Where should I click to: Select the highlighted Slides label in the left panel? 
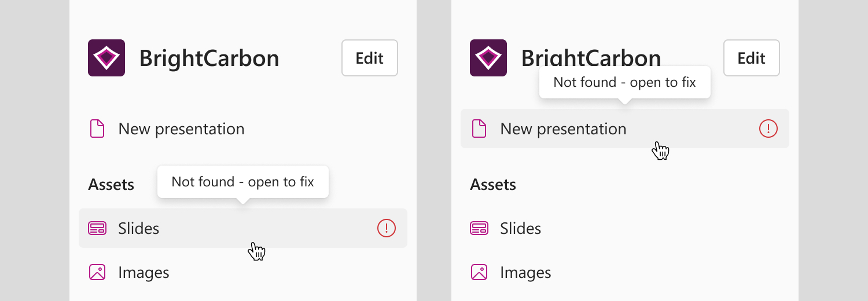tap(139, 229)
